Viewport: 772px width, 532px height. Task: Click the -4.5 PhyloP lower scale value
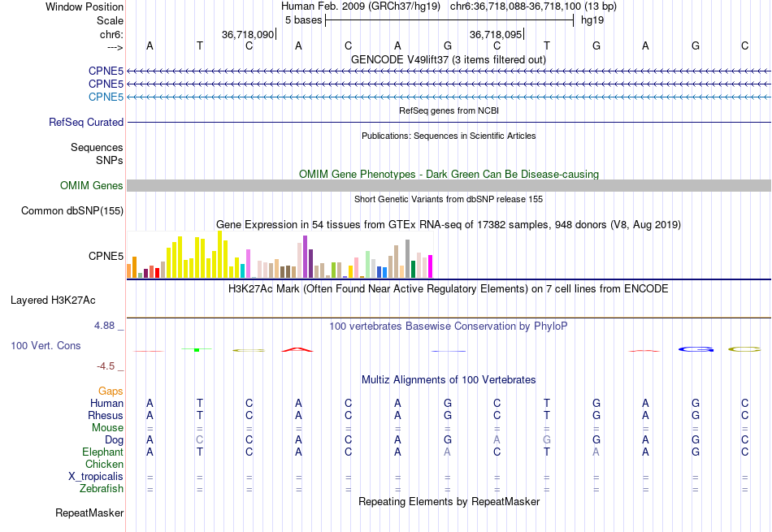pyautogui.click(x=106, y=366)
